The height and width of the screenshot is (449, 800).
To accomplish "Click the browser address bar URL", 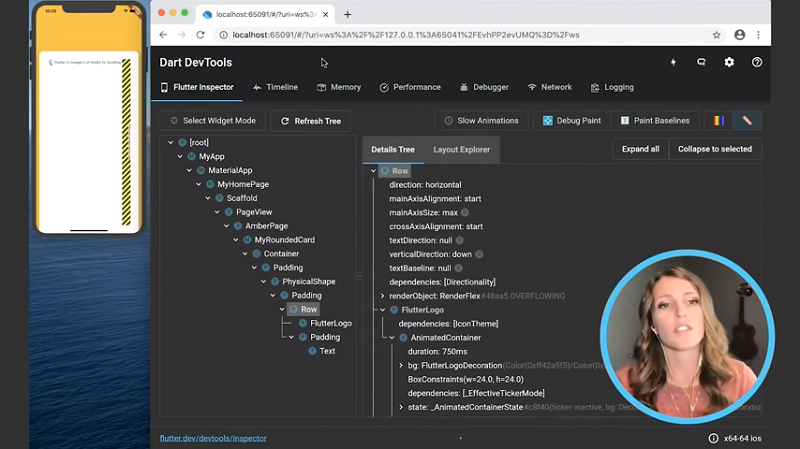I will point(406,35).
